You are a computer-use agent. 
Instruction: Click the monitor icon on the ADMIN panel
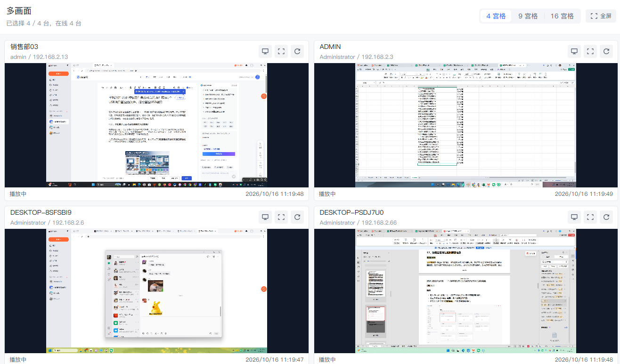574,51
